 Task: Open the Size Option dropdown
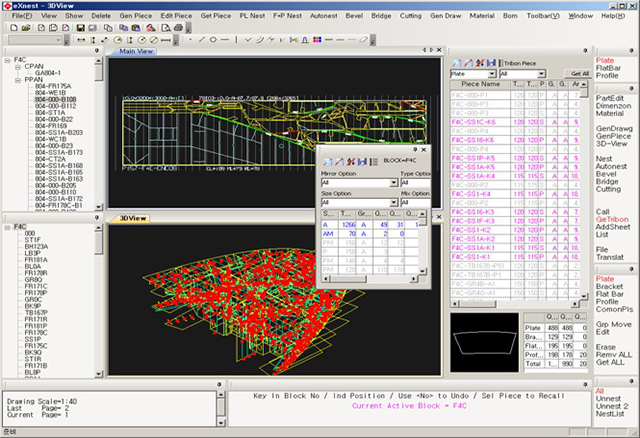(x=393, y=203)
